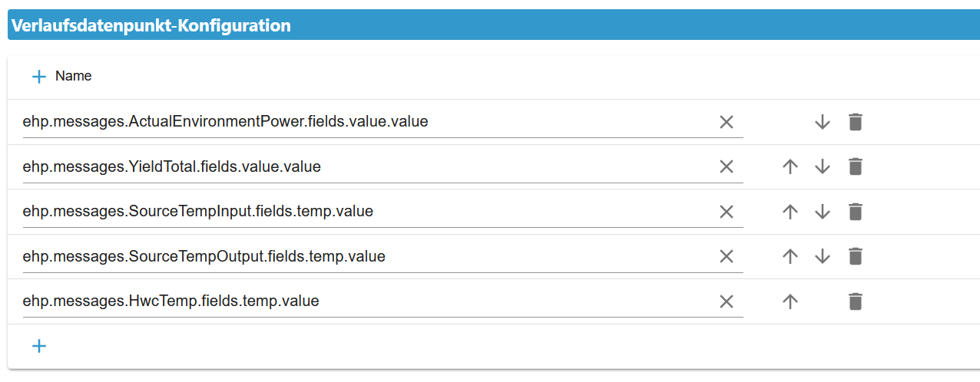Image resolution: width=980 pixels, height=382 pixels.
Task: Click the plus icon next to Name header
Action: 39,77
